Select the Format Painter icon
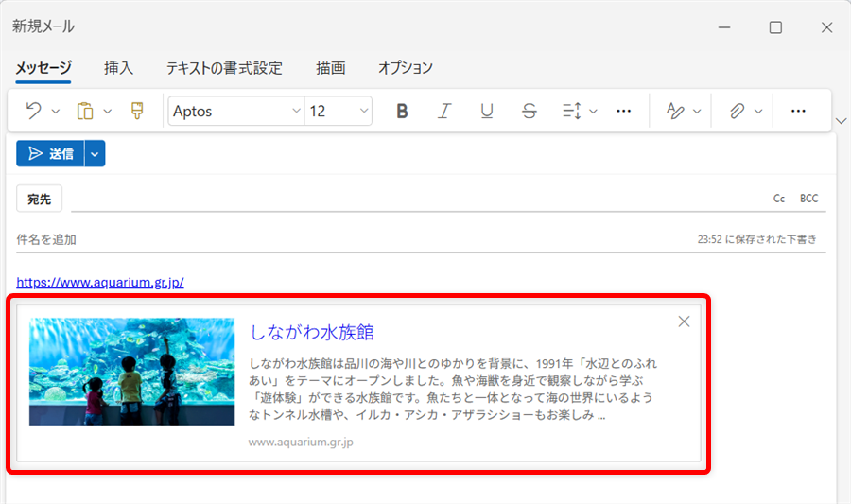 [x=137, y=112]
